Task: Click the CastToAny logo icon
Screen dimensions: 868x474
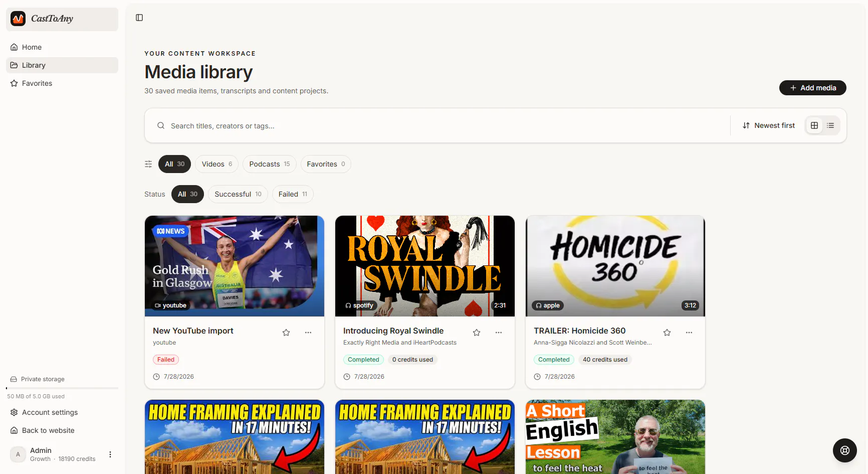Action: 18,19
